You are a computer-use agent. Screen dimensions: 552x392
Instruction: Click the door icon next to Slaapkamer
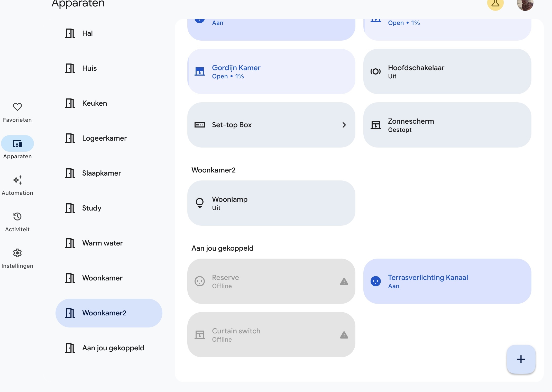click(70, 173)
